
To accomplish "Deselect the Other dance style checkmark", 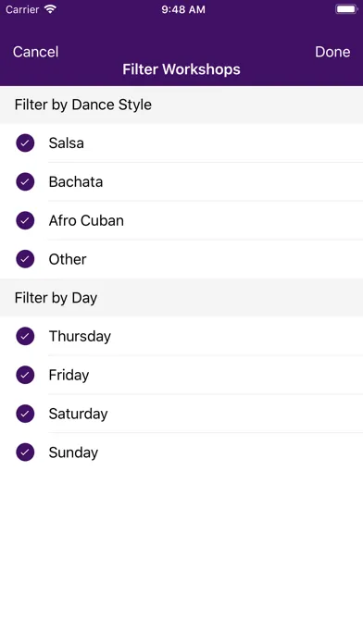I will 25,259.
